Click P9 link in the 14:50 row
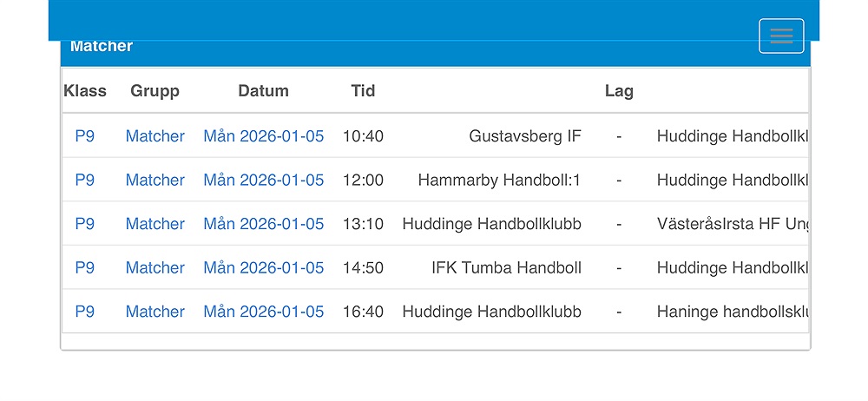Viewport: 868px width, 401px height. click(x=84, y=268)
